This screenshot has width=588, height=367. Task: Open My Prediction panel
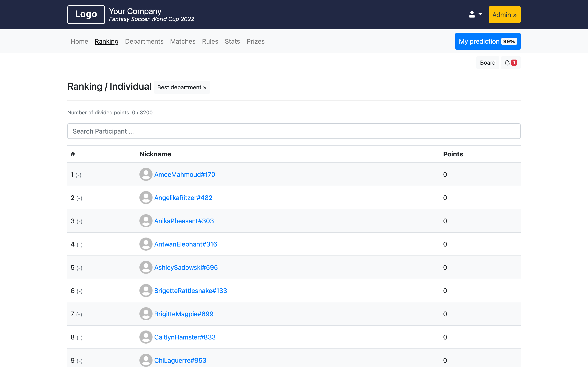(x=488, y=41)
